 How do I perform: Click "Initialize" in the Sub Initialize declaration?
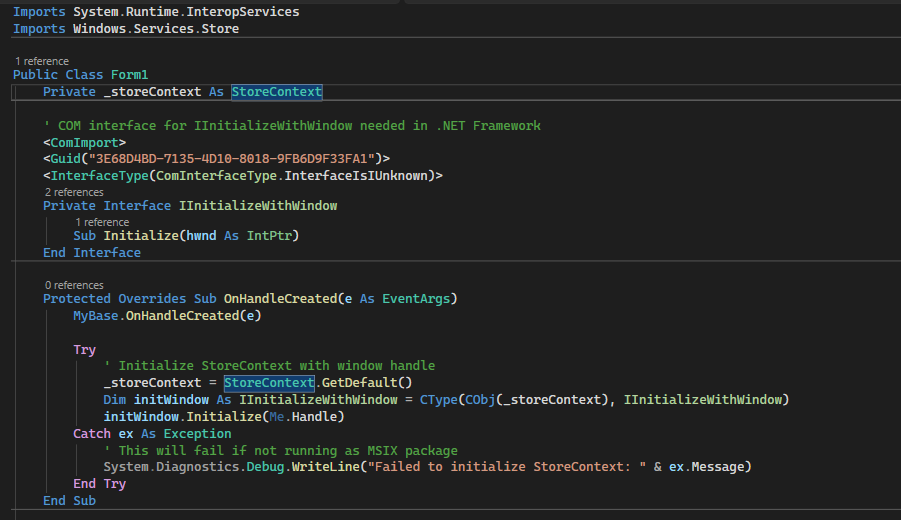tap(141, 236)
